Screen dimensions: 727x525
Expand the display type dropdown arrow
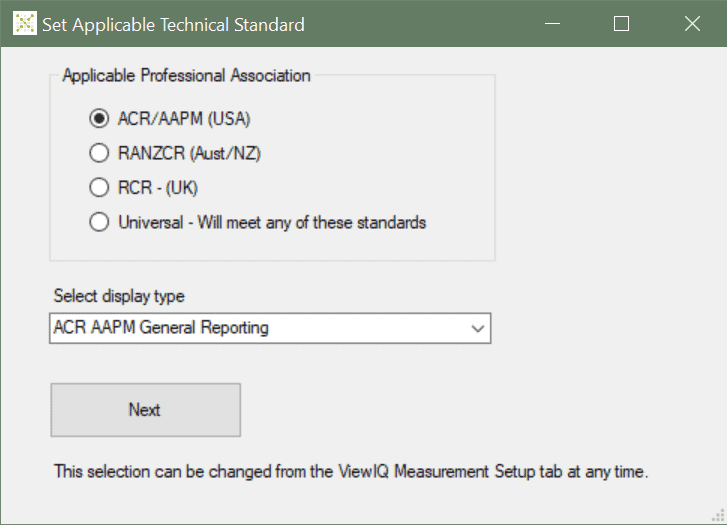(x=477, y=328)
